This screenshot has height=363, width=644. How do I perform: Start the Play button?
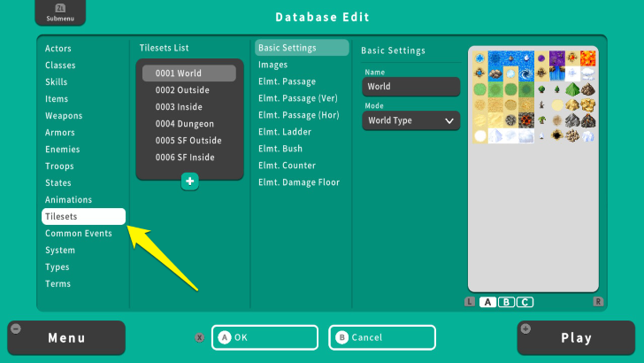click(x=576, y=338)
